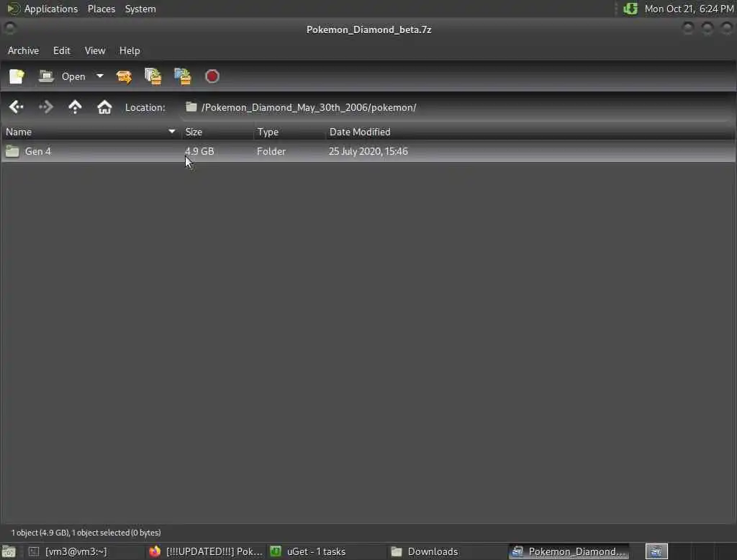Click the clock showing Mon Oct 21, 6:24 PM
This screenshot has height=560, width=737.
(x=689, y=9)
